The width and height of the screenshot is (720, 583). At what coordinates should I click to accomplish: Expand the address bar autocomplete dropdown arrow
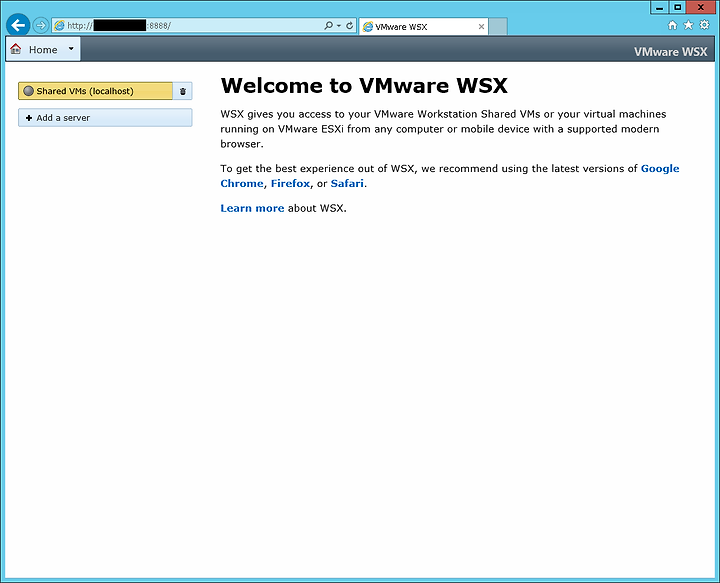(339, 26)
